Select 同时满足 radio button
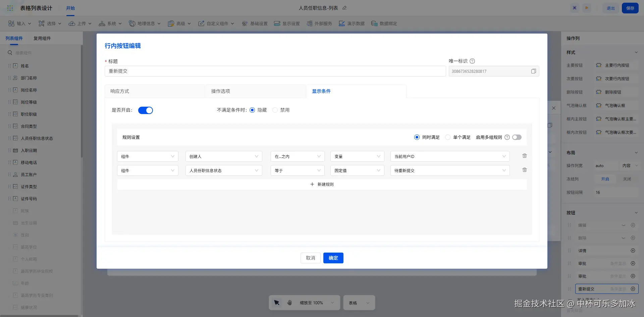644x317 pixels. click(x=417, y=137)
